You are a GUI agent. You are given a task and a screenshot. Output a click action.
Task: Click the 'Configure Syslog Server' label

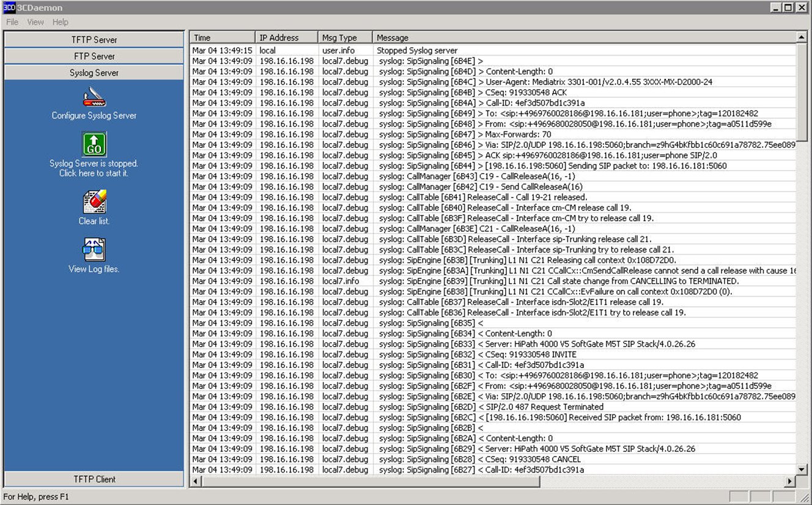[x=94, y=116]
